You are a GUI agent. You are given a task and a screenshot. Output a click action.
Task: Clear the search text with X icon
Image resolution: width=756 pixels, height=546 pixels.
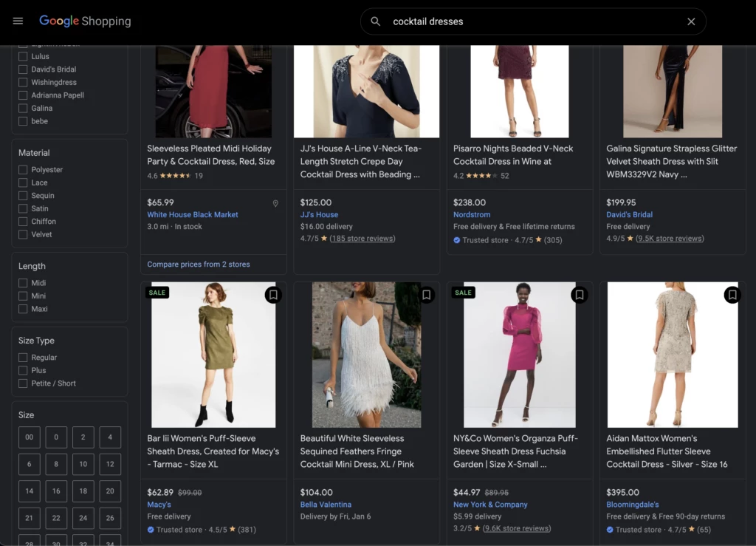pyautogui.click(x=691, y=21)
